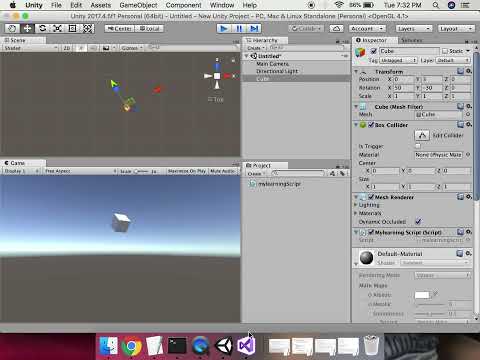Click the Play button
Screen dimensions: 480x360
224,29
